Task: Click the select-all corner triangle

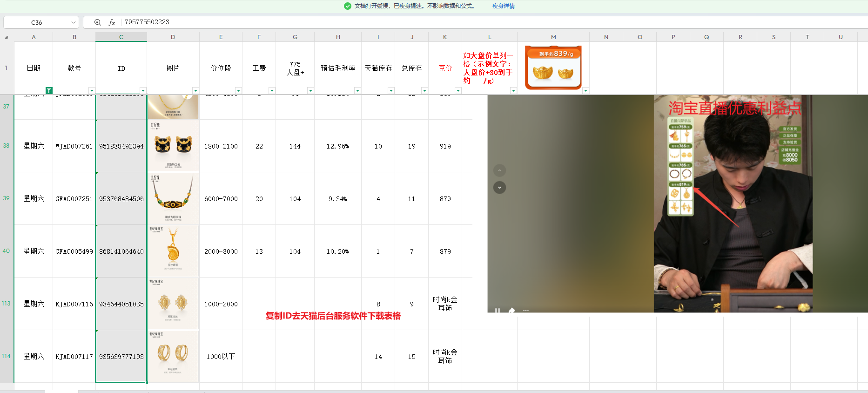Action: (6, 37)
